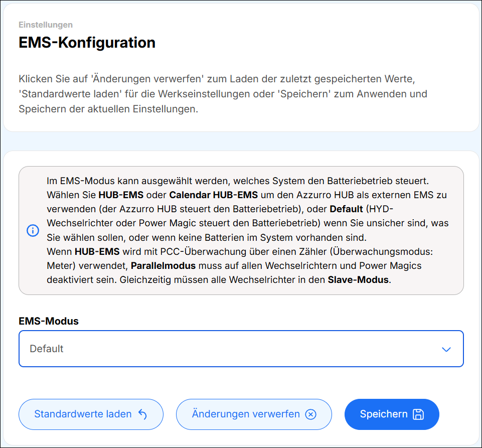Image resolution: width=482 pixels, height=448 pixels.
Task: Click the circled X icon on Änderungen verwerfen
Action: 311,414
